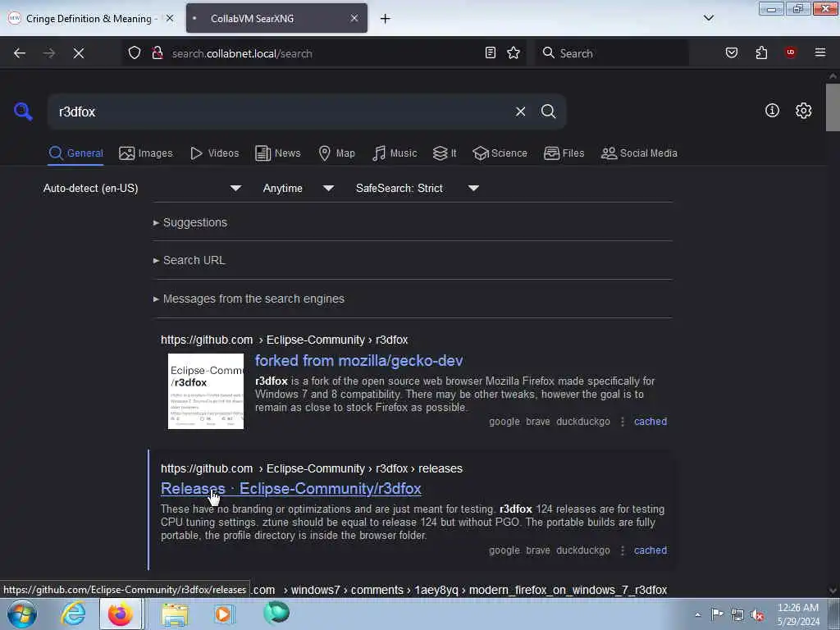Click Firefox taskbar button

pos(121,614)
